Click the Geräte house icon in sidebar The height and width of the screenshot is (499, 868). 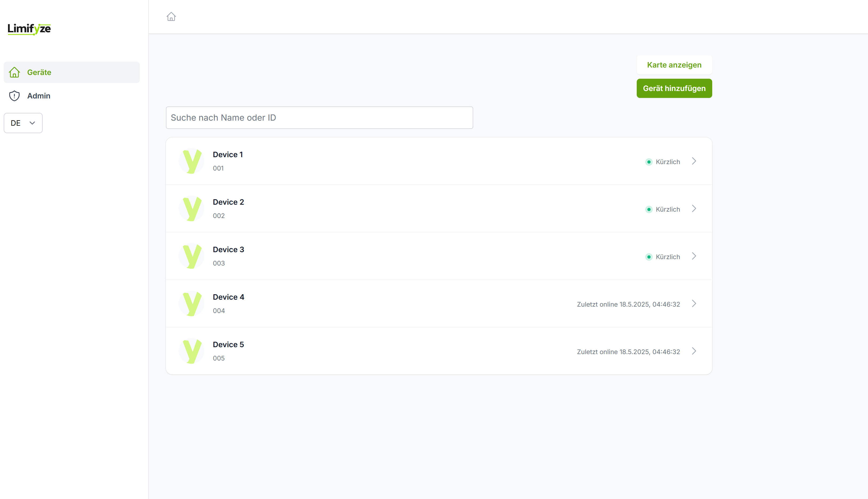tap(14, 72)
